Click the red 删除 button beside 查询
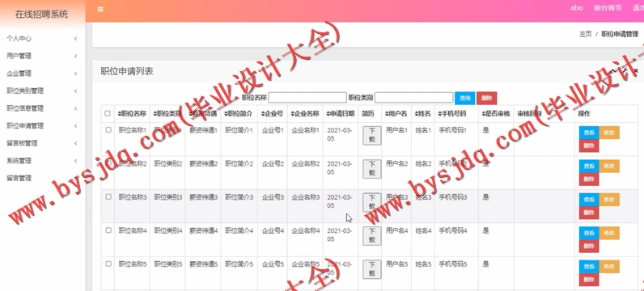 [x=487, y=98]
